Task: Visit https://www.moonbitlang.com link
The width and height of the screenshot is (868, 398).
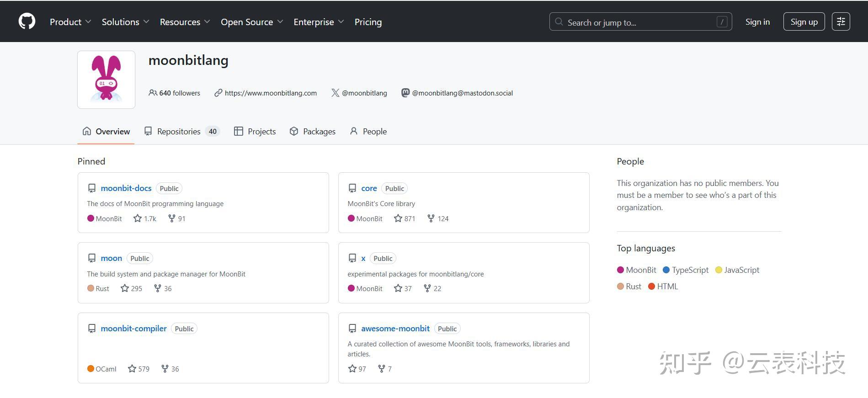Action: tap(271, 93)
